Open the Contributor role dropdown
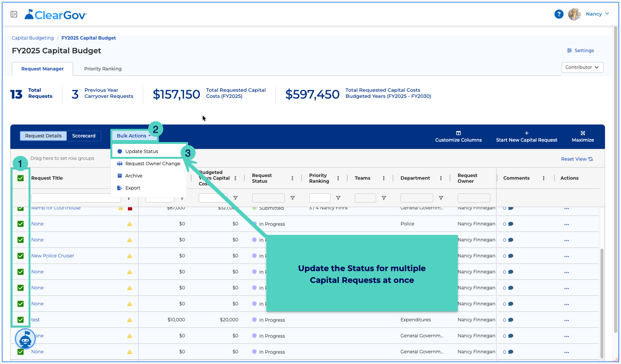Image resolution: width=621 pixels, height=364 pixels. point(582,67)
